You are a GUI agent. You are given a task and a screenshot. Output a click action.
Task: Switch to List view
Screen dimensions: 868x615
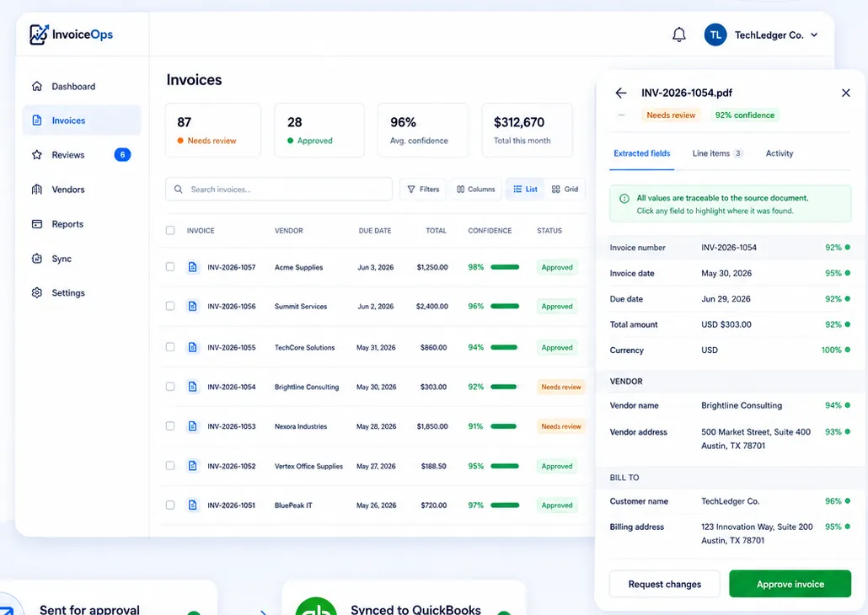(525, 190)
